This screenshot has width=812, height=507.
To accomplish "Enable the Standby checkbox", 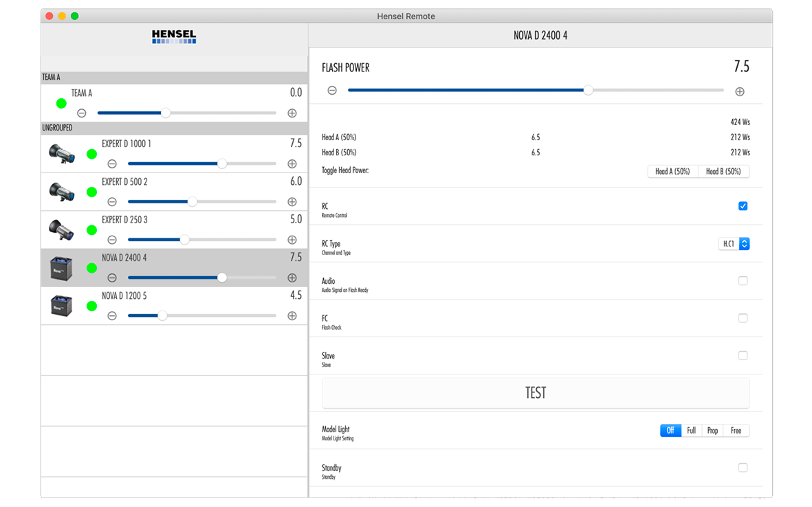I will [743, 468].
